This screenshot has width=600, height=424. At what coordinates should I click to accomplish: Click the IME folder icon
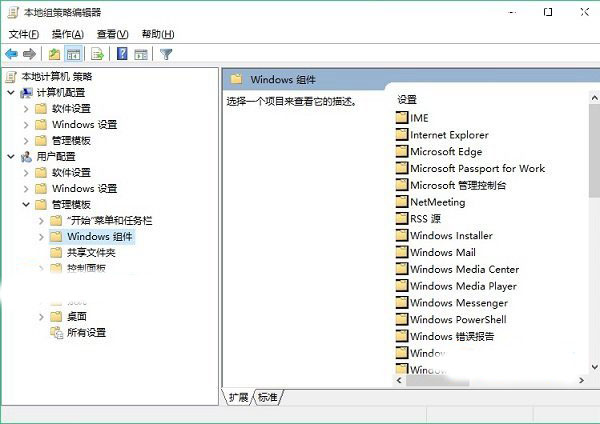tap(402, 117)
